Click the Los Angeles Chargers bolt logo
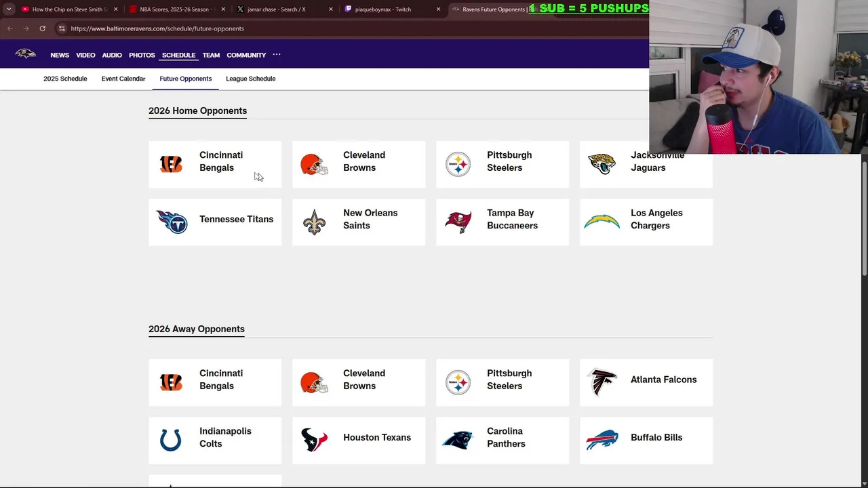This screenshot has width=868, height=488. click(601, 221)
